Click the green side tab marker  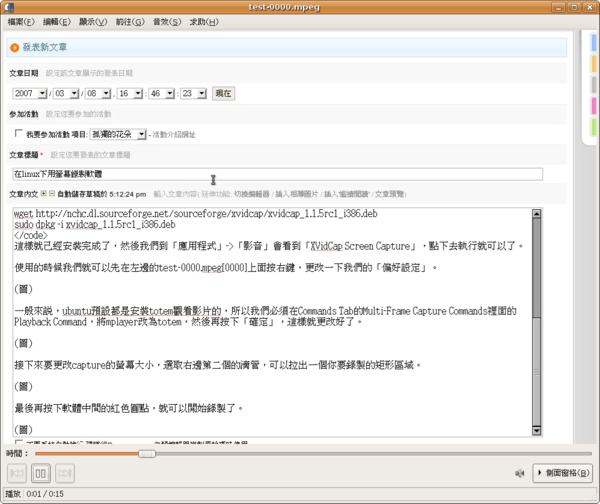[594, 127]
